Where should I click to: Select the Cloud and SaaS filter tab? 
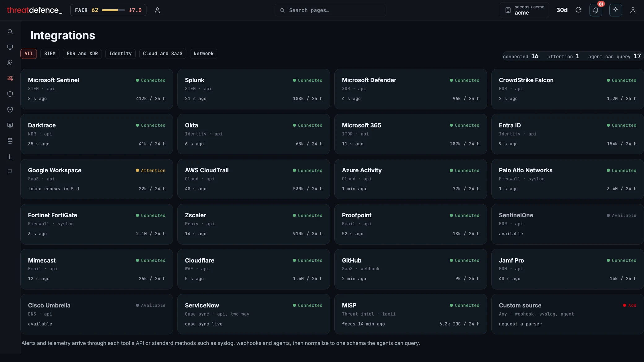pos(163,54)
